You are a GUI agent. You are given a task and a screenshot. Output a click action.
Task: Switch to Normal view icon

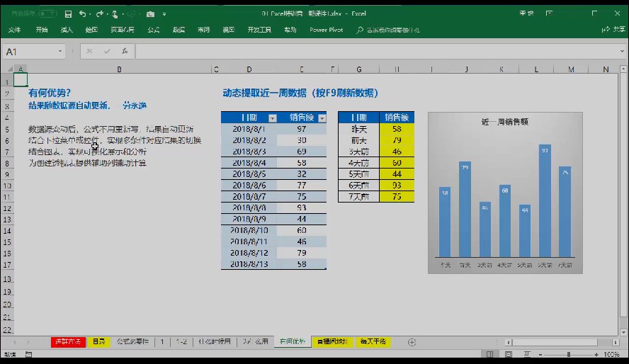pyautogui.click(x=489, y=354)
